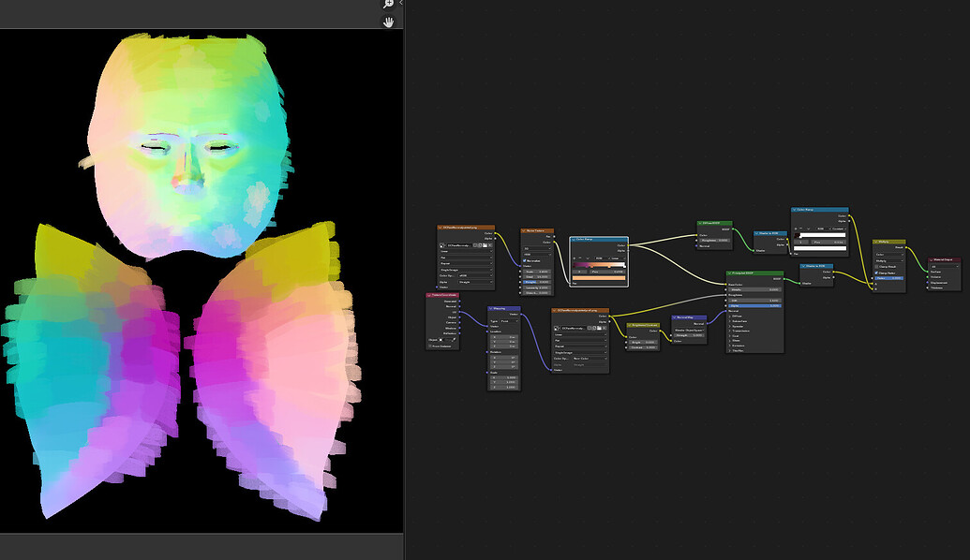Open the tools chevron in the selected Color Ramp
Screen dimensions: 970x560
(x=588, y=258)
